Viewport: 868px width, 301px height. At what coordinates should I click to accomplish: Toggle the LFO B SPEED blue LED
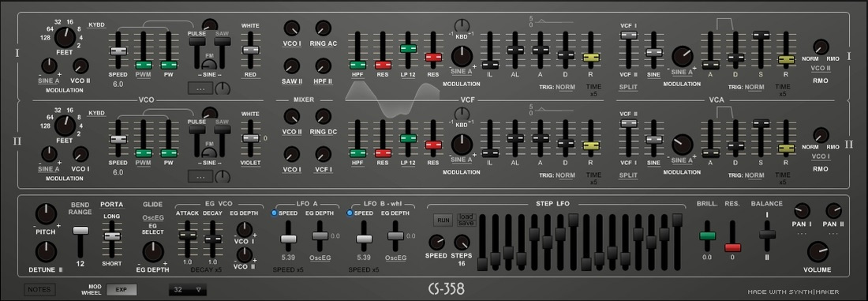click(350, 213)
